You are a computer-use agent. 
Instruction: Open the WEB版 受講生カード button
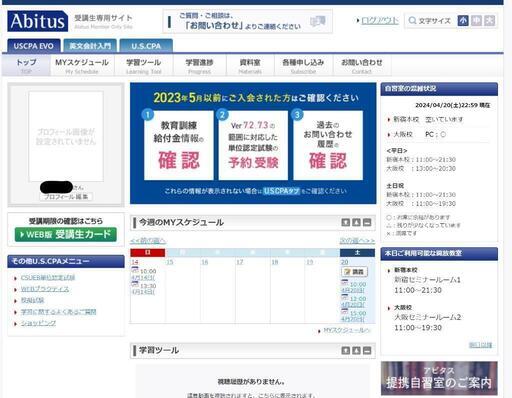click(x=66, y=234)
